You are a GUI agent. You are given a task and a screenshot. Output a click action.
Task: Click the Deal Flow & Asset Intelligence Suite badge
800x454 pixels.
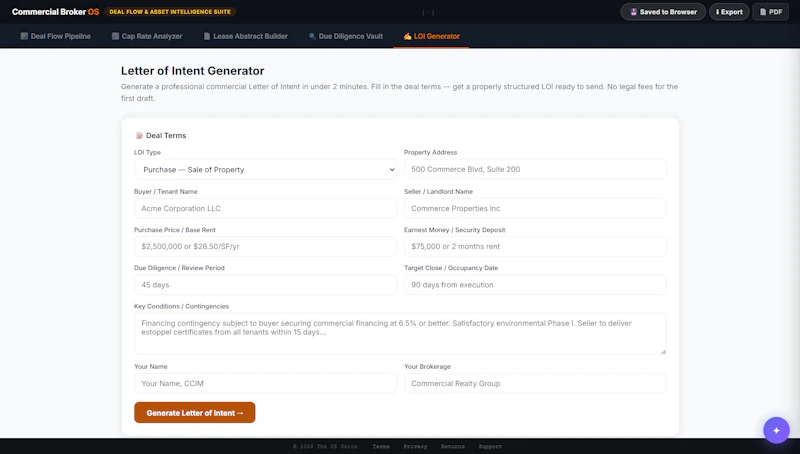click(x=170, y=12)
